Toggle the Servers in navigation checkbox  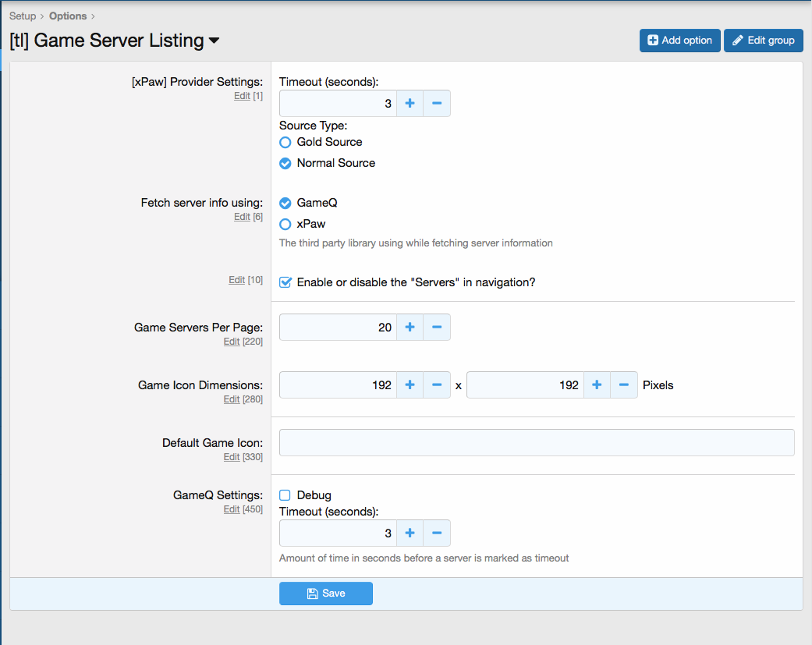tap(285, 282)
